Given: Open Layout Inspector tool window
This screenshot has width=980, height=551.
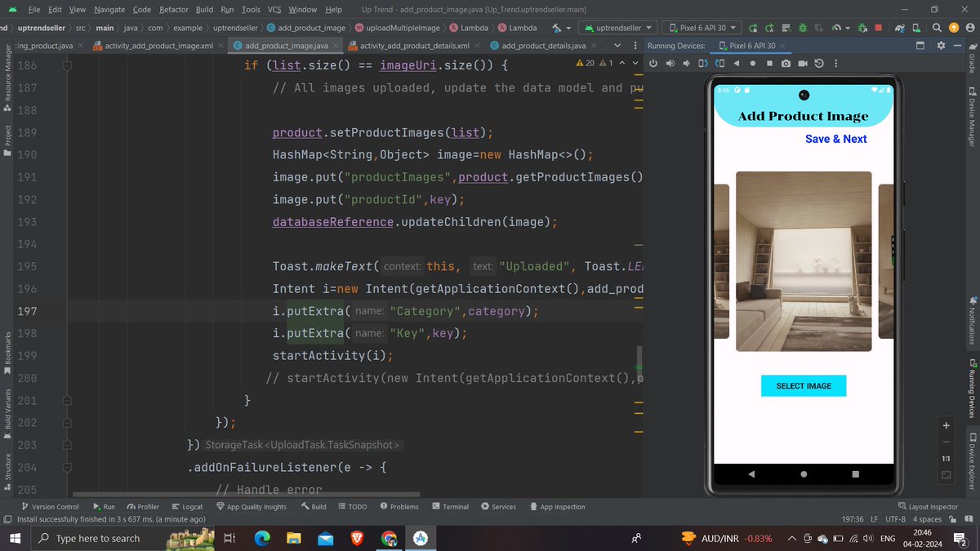Looking at the screenshot, I should click(x=928, y=507).
